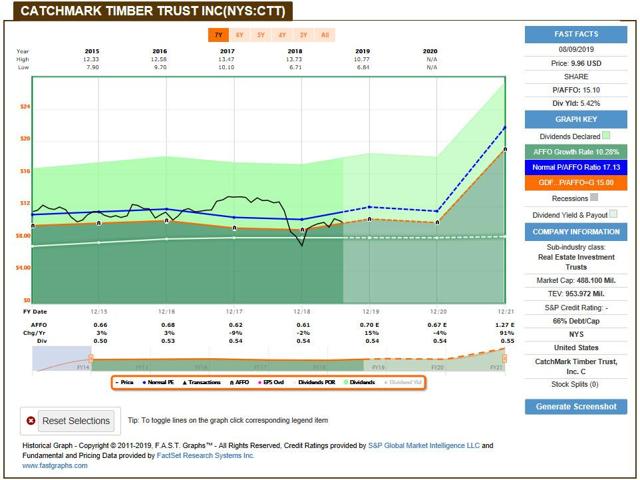
Task: Click the Price: 9.96 USD text
Action: [x=576, y=63]
